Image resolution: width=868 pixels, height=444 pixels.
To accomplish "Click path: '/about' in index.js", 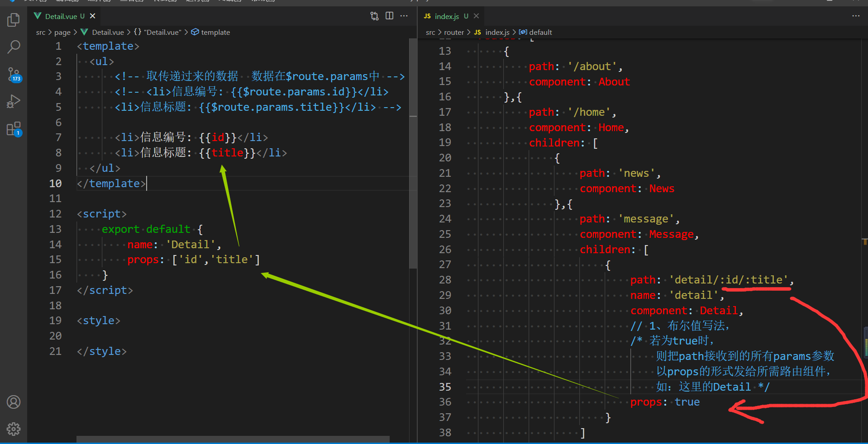I will click(x=576, y=66).
